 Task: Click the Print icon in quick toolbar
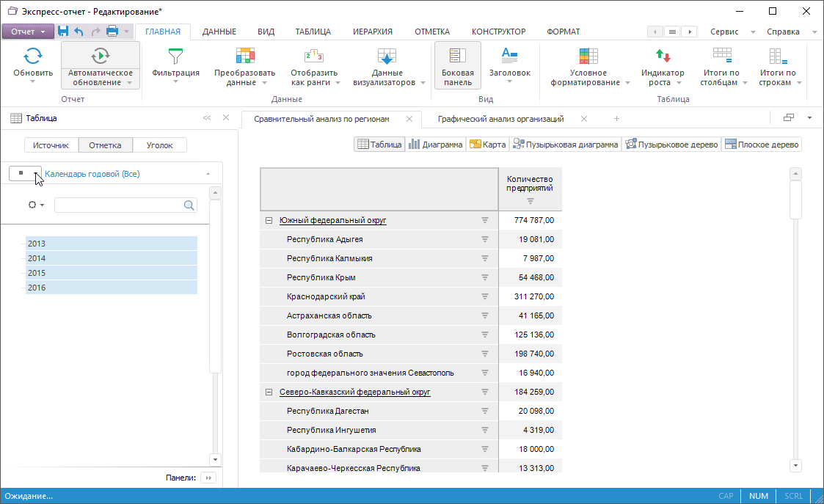tap(112, 32)
